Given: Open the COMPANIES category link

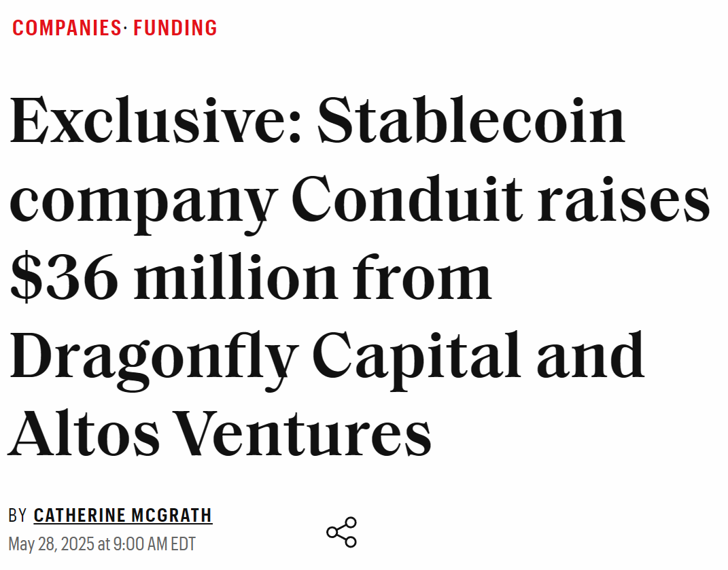Looking at the screenshot, I should point(67,28).
